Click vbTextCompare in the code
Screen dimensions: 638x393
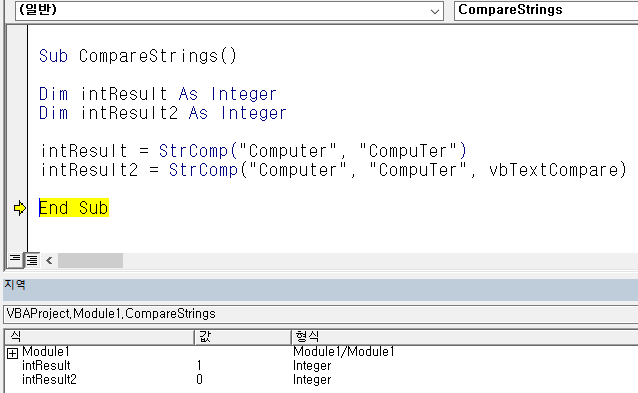click(553, 170)
